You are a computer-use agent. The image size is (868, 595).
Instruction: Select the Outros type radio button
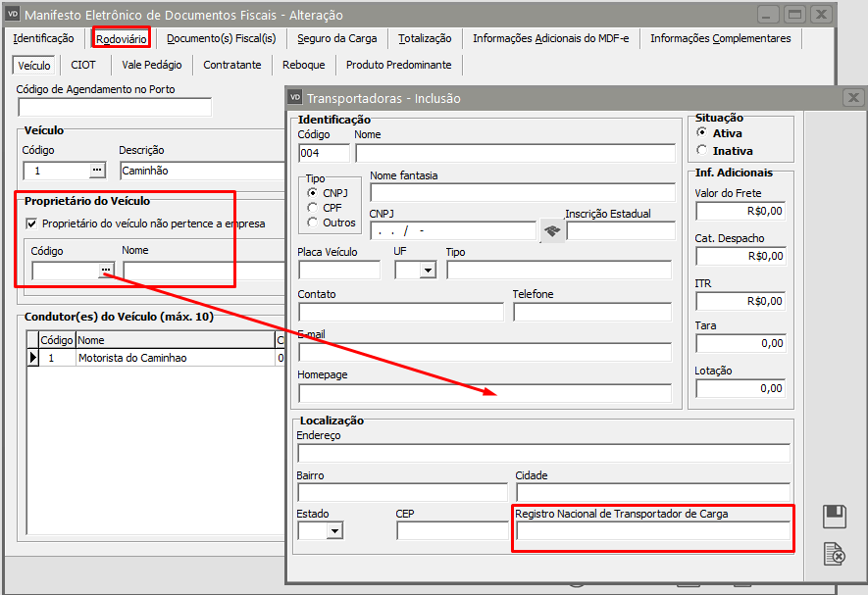coord(313,223)
